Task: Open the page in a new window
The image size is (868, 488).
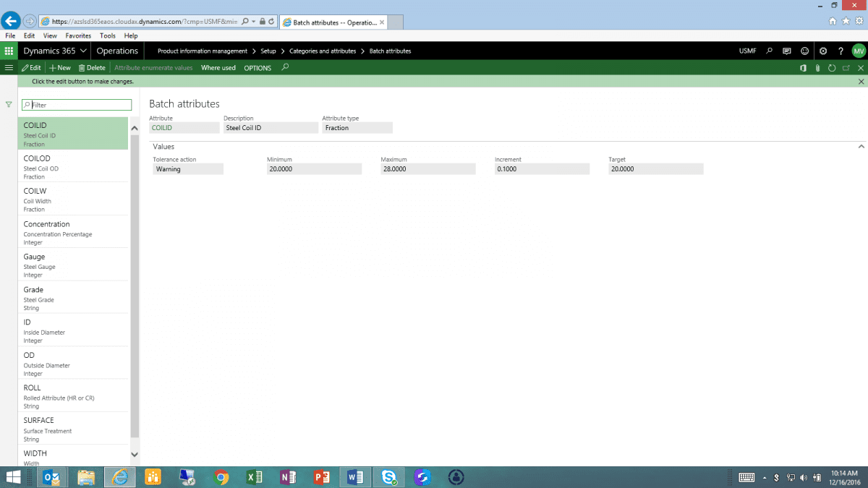Action: pos(846,68)
